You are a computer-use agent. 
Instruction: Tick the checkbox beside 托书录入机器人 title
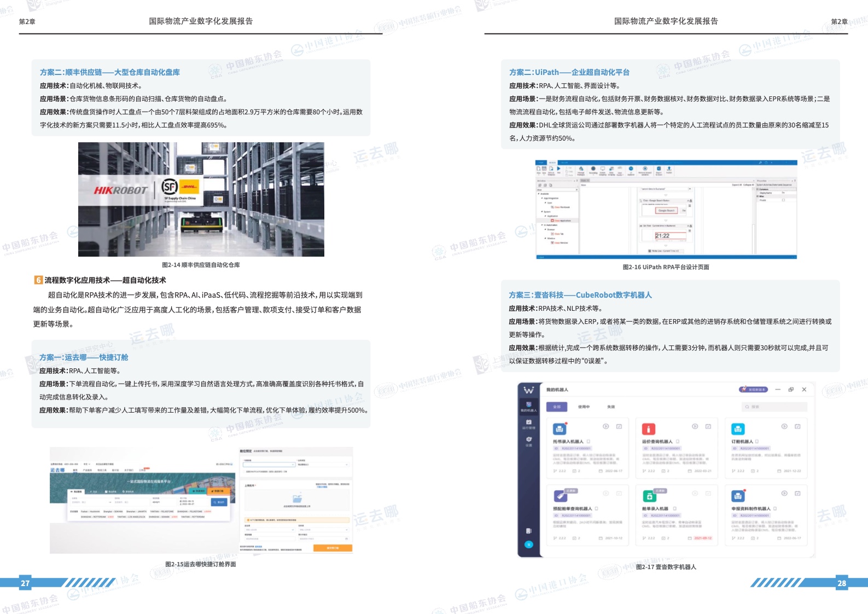(x=589, y=442)
